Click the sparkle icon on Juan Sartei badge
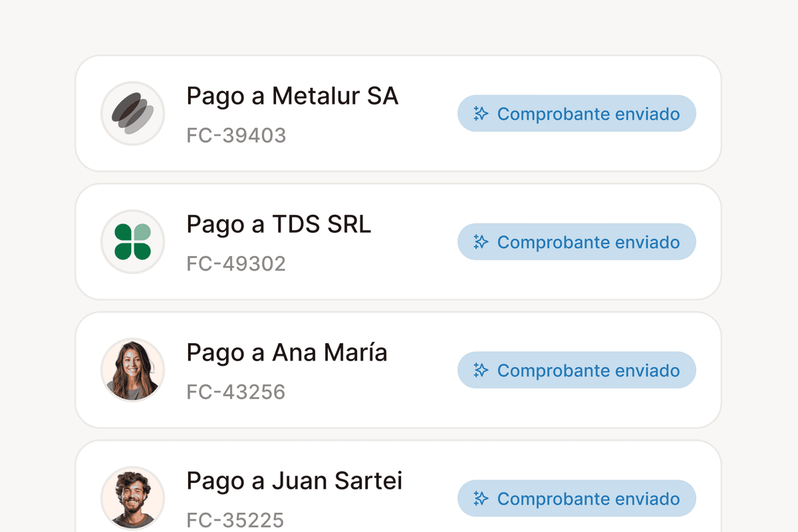This screenshot has width=798, height=532. (x=479, y=498)
